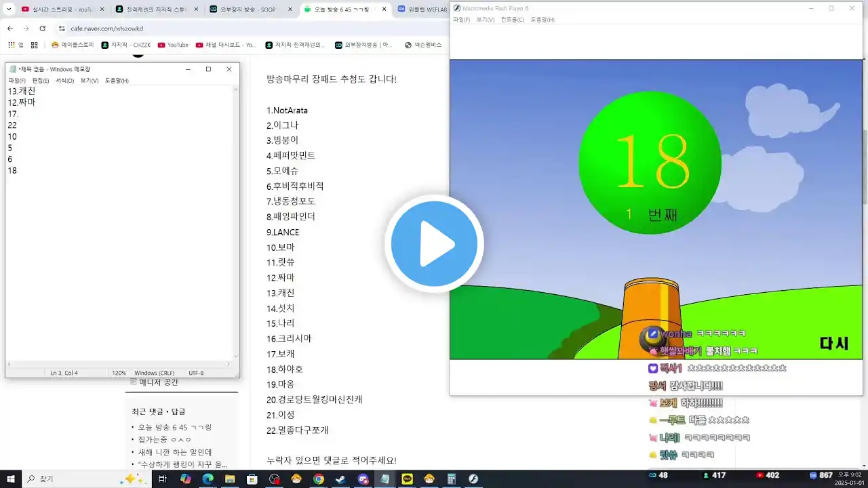Screen dimensions: 868x488
Task: Click the green number 18 ball
Action: coord(650,163)
